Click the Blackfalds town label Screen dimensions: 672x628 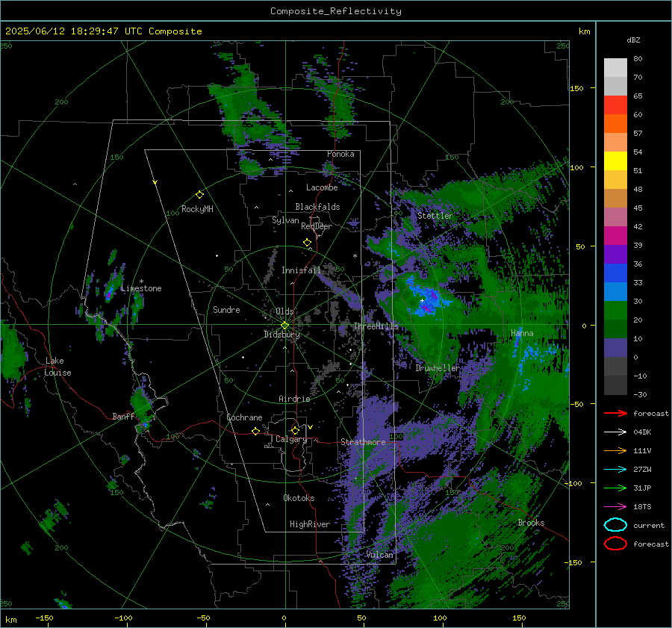[317, 207]
